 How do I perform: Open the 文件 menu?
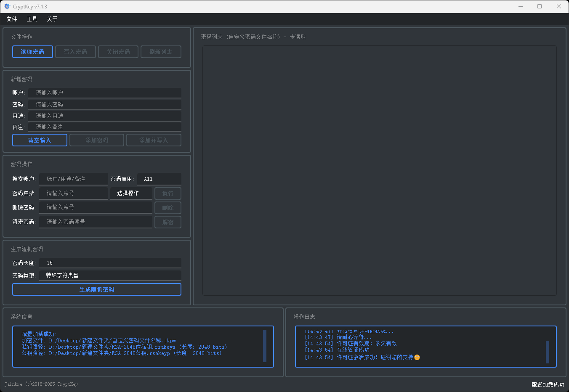click(12, 19)
